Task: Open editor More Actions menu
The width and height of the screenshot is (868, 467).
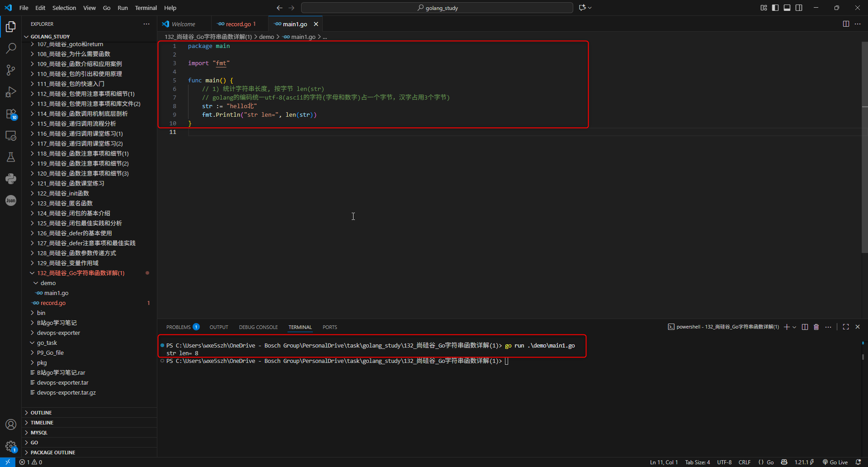Action: click(x=858, y=24)
